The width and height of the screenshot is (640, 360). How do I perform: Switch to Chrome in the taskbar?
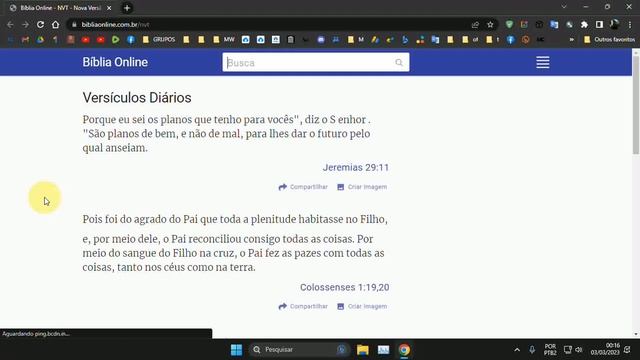tap(404, 350)
